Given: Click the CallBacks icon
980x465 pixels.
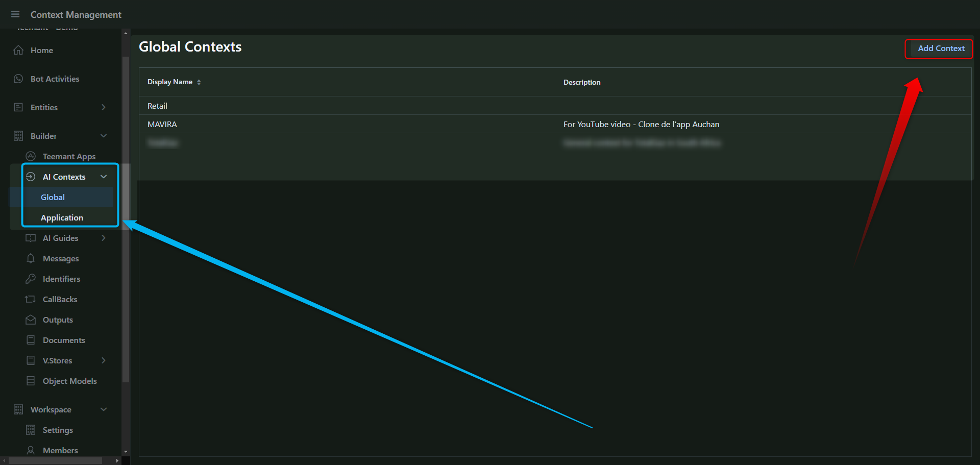Looking at the screenshot, I should [x=31, y=299].
